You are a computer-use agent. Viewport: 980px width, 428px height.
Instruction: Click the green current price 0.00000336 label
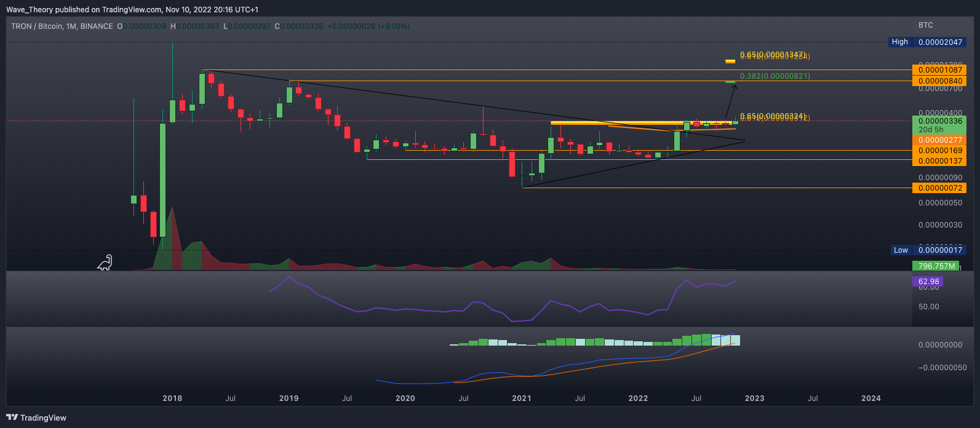(x=939, y=122)
